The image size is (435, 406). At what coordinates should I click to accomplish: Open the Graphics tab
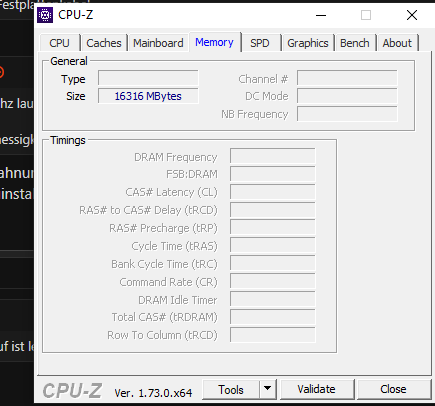(x=308, y=43)
